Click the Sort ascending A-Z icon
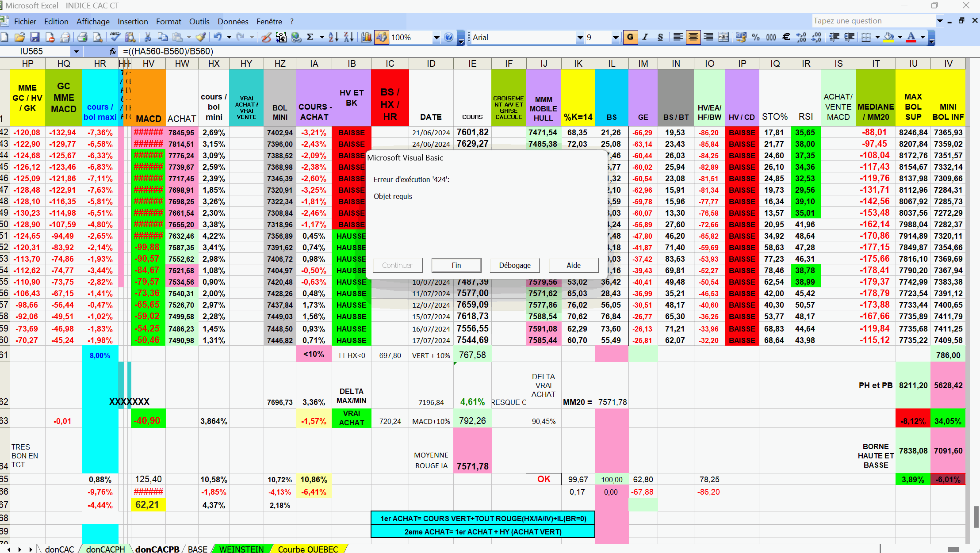The width and height of the screenshot is (980, 553). 333,38
